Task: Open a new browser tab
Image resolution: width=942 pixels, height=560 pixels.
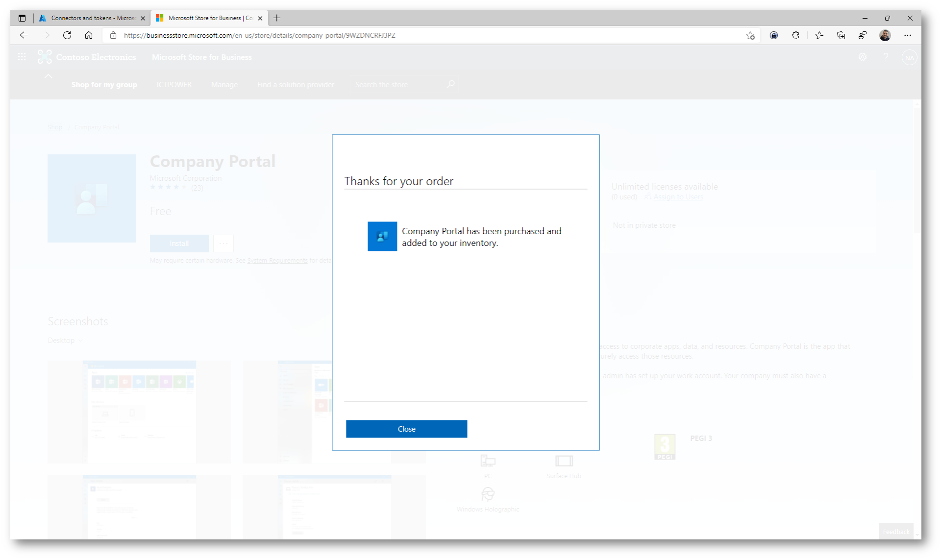Action: click(x=277, y=18)
